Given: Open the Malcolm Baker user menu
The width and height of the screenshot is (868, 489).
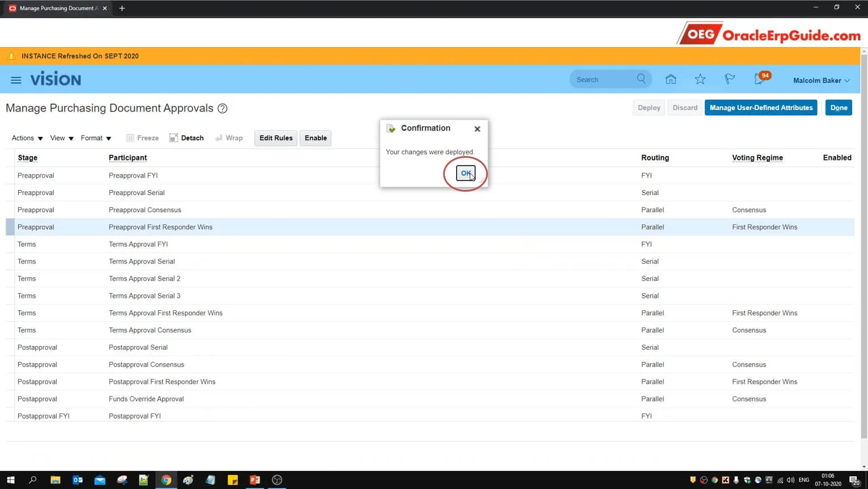Looking at the screenshot, I should [x=821, y=81].
